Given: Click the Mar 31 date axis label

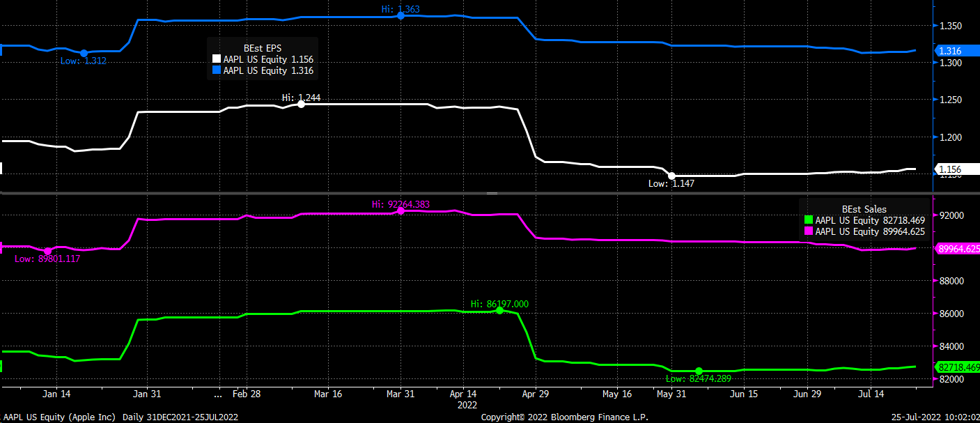Looking at the screenshot, I should click(400, 394).
